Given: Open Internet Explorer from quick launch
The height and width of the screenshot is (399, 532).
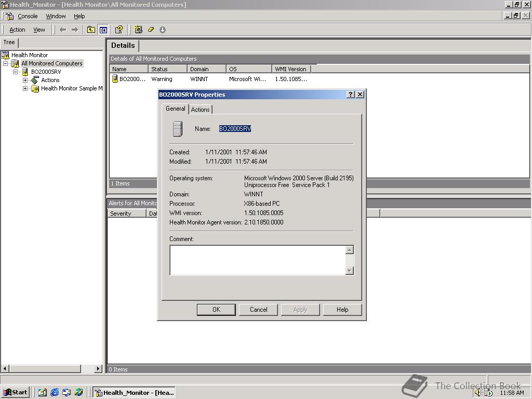Looking at the screenshot, I should click(54, 392).
